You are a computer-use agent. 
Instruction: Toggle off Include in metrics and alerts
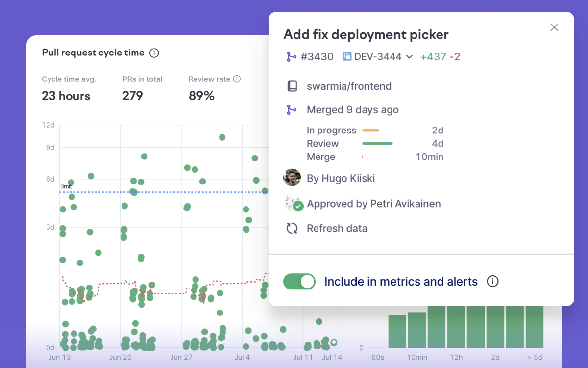click(299, 281)
